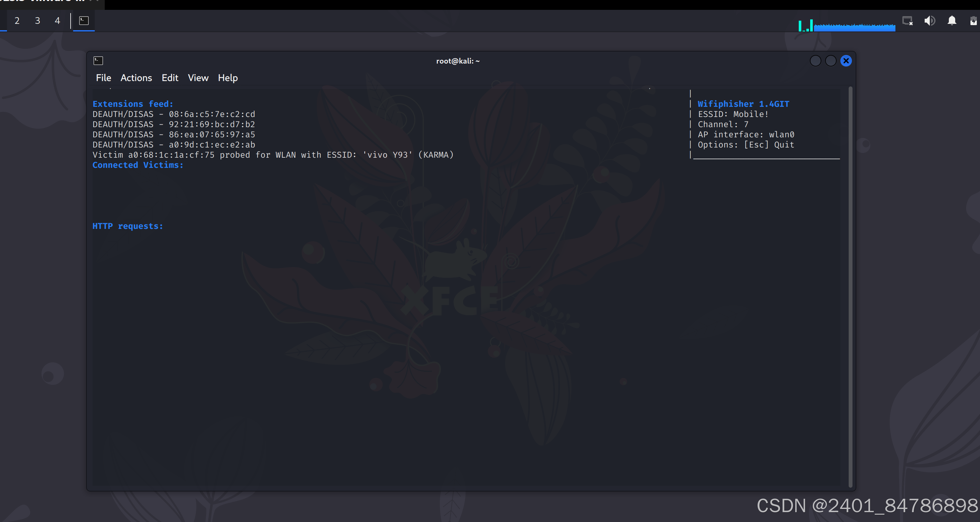Click the disconnected network icon in panel
Viewport: 980px width, 522px height.
coord(907,21)
